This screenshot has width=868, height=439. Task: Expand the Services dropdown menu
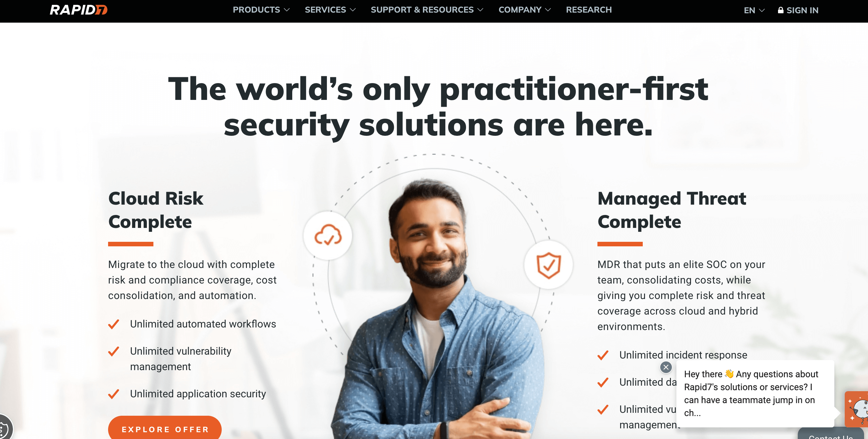coord(330,10)
